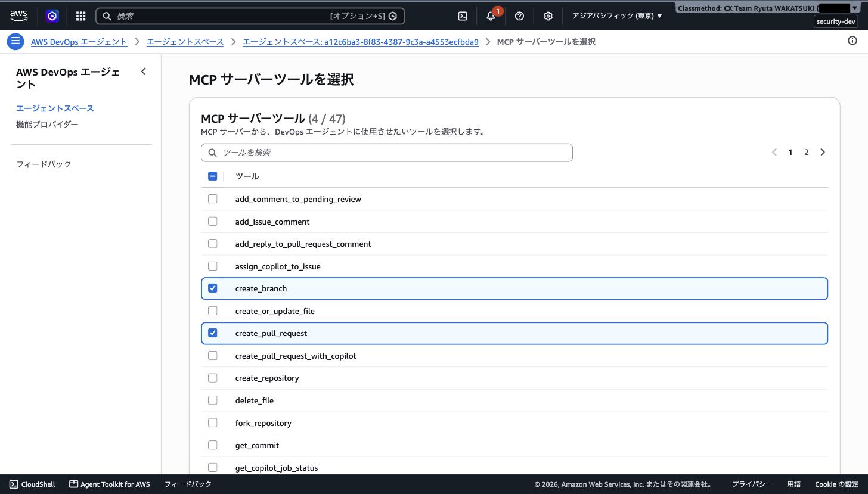Open the AWS home logo
This screenshot has width=868, height=494.
18,16
